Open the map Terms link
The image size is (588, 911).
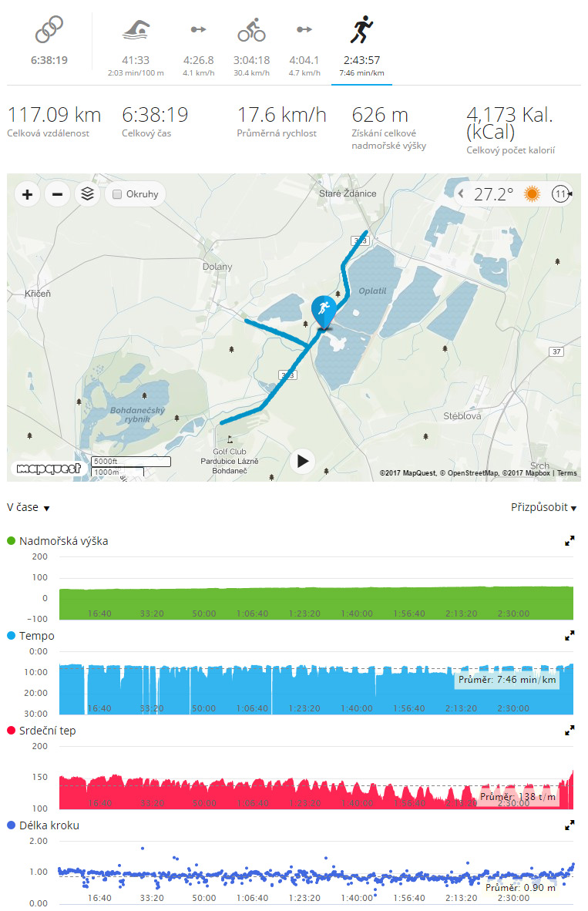click(566, 473)
